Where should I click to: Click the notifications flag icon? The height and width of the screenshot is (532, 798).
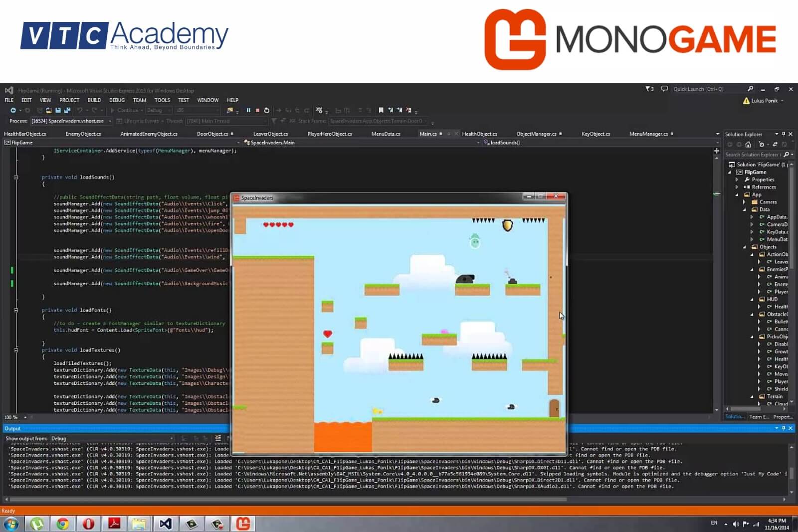(649, 89)
